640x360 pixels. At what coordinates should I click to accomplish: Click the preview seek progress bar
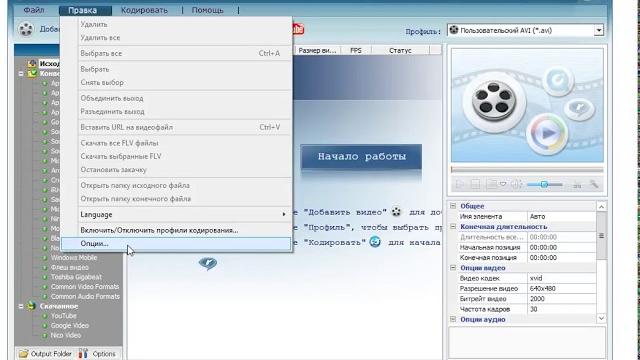point(527,169)
